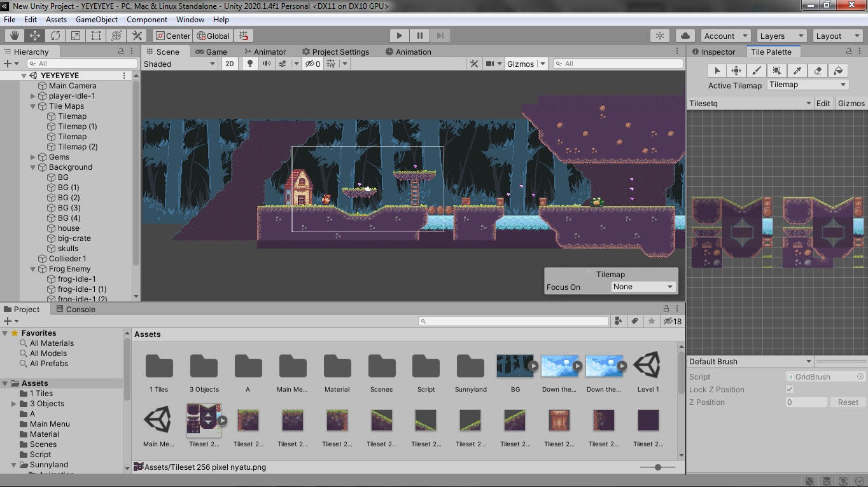The image size is (868, 487).
Task: Choose the eraser tool in Tile Palette
Action: [818, 71]
